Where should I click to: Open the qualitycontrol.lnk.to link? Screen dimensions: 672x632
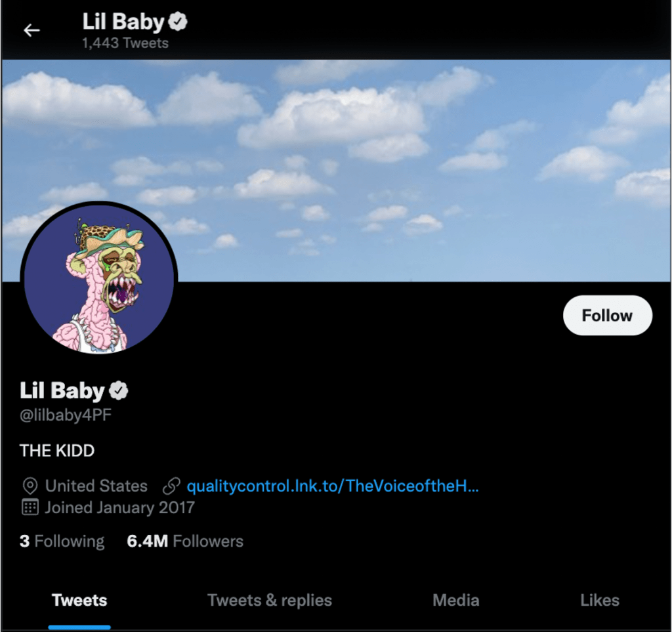[x=333, y=486]
